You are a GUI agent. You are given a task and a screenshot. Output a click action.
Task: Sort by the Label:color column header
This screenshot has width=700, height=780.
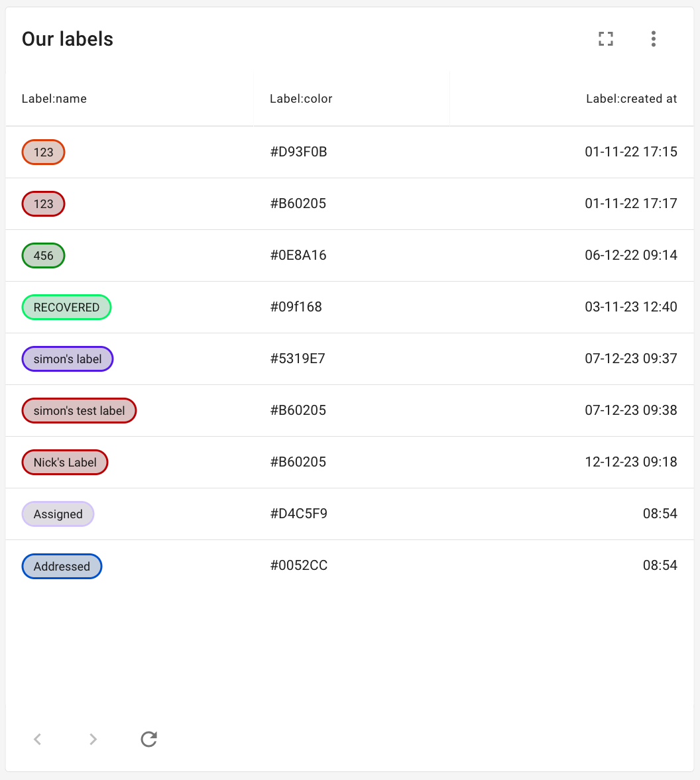(301, 99)
